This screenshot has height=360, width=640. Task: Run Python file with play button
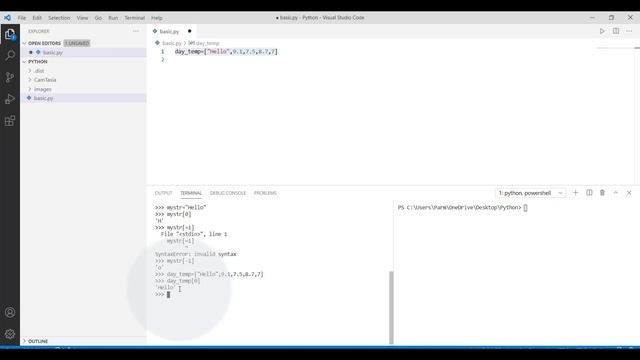[602, 31]
